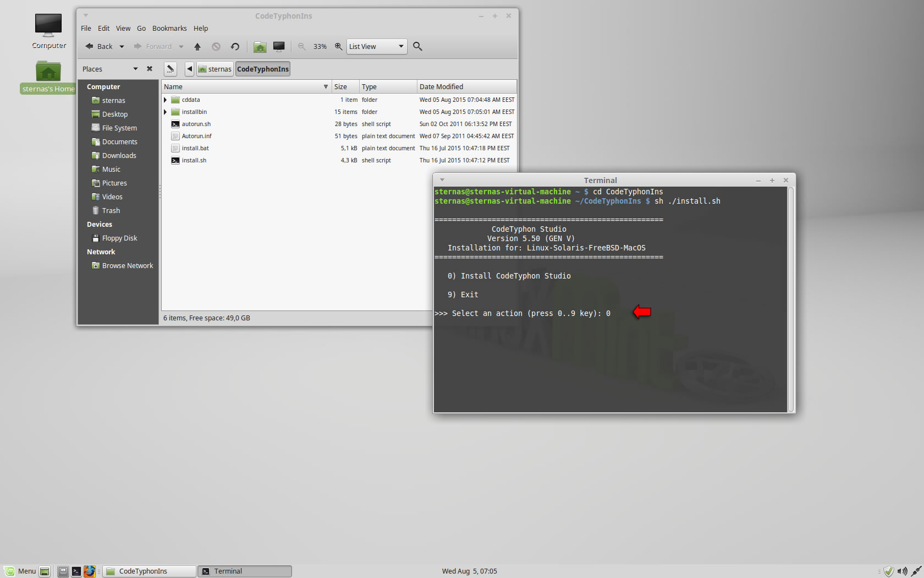Screen dimensions: 924x578
Task: Open Browse Network in the sidebar
Action: coord(128,265)
